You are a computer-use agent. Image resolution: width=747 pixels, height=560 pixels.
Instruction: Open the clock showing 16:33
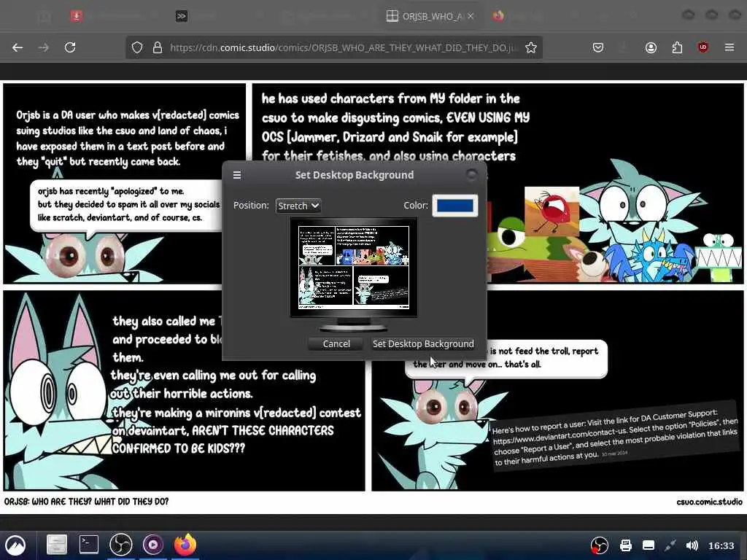point(721,545)
